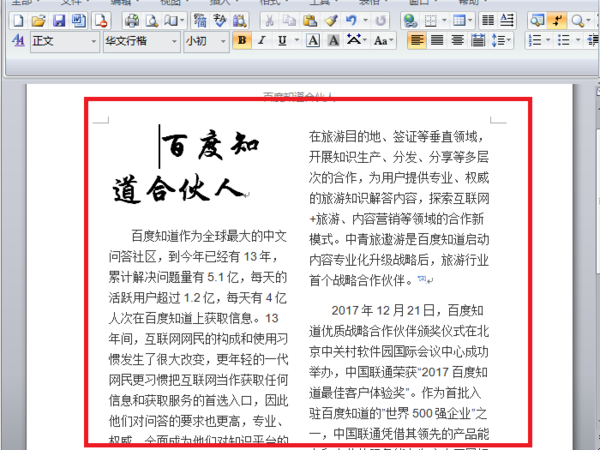Expand zoom dropdown arrow
This screenshot has width=600, height=450.
(x=590, y=20)
